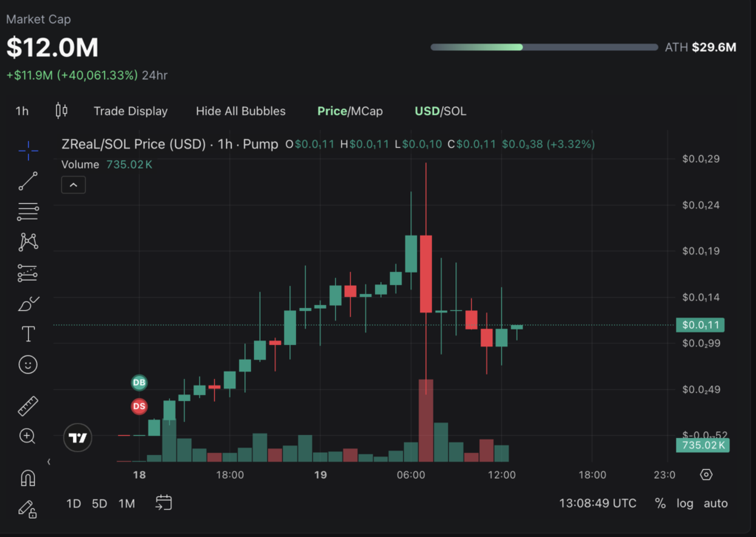Click the ATH market cap progress bar

tap(543, 47)
